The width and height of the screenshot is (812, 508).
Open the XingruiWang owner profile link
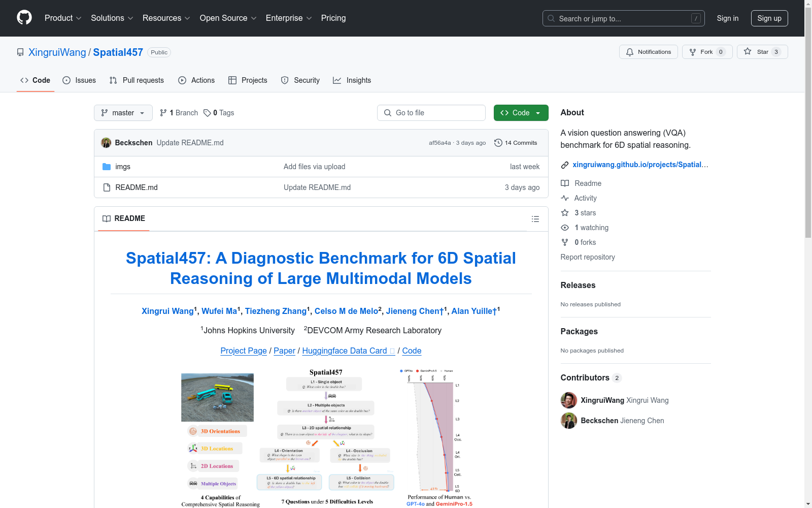point(57,52)
